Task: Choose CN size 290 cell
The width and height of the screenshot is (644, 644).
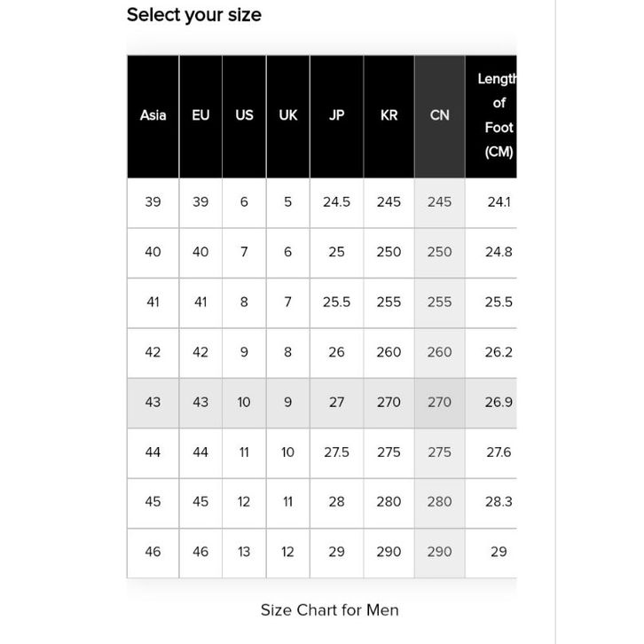Action: pyautogui.click(x=439, y=552)
